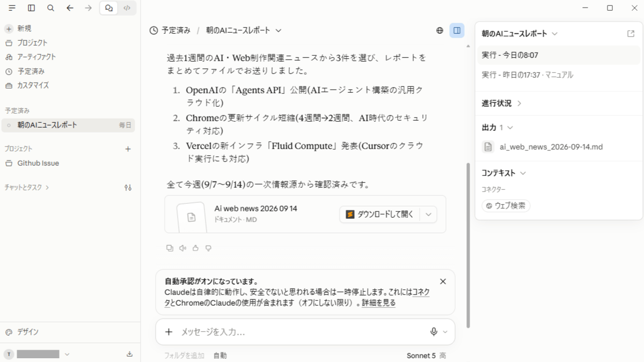This screenshot has width=644, height=362.
Task: Click フォルダを追加 below composer
Action: tap(184, 356)
